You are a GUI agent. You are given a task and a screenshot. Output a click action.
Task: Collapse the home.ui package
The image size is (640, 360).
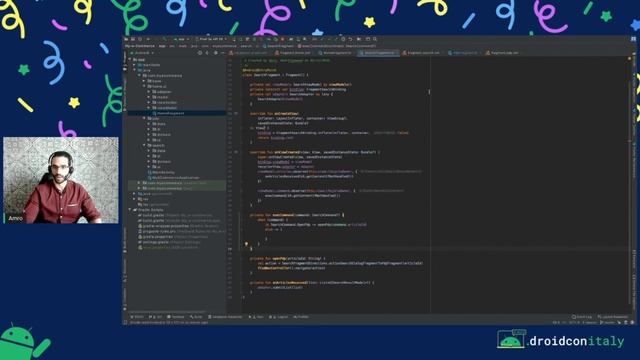click(144, 87)
